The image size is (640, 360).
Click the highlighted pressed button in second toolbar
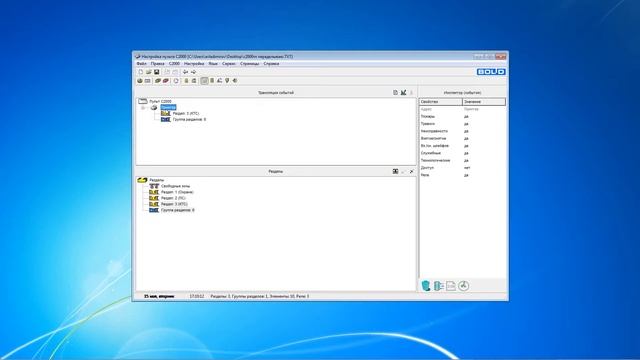point(204,81)
